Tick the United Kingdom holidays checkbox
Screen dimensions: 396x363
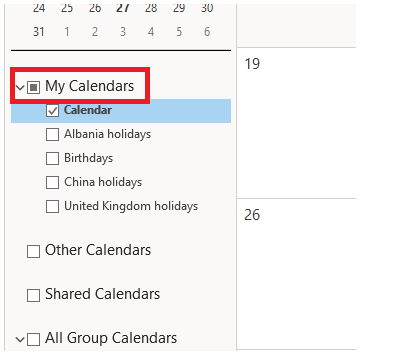point(52,207)
